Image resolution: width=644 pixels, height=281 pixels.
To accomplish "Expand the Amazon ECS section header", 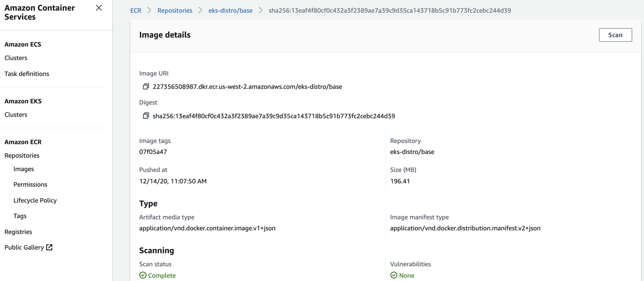I will 23,44.
